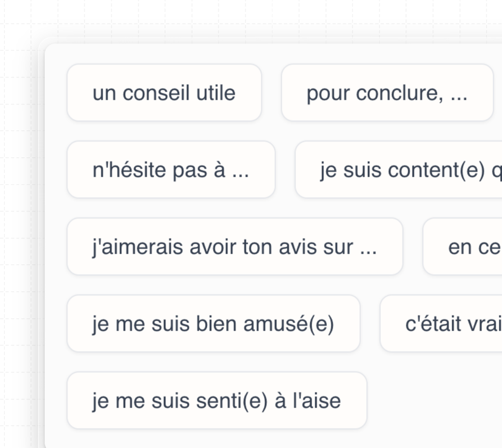Select the 'pour conclure, ...' chip
Image resolution: width=502 pixels, height=448 pixels.
(x=387, y=93)
